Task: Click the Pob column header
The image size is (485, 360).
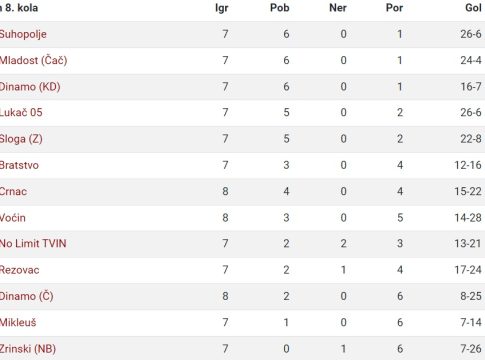Action: (x=280, y=8)
